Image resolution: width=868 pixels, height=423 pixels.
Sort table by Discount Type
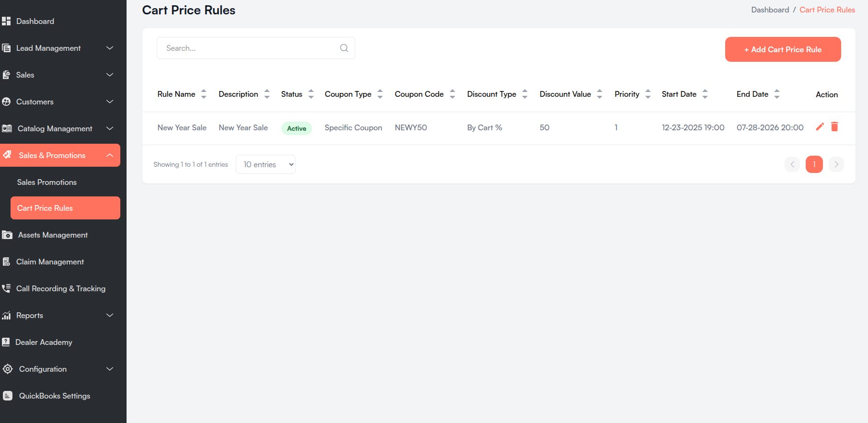[x=525, y=94]
